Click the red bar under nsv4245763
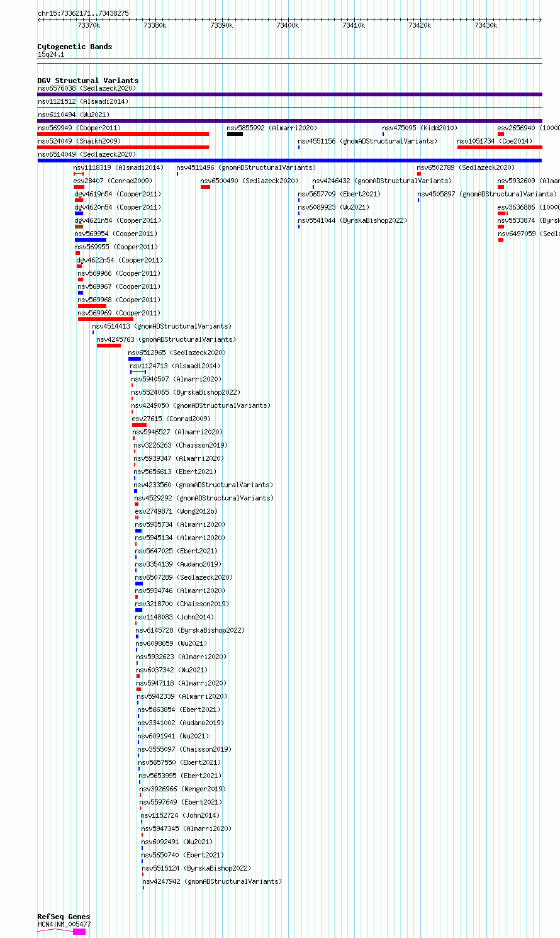 pos(109,346)
